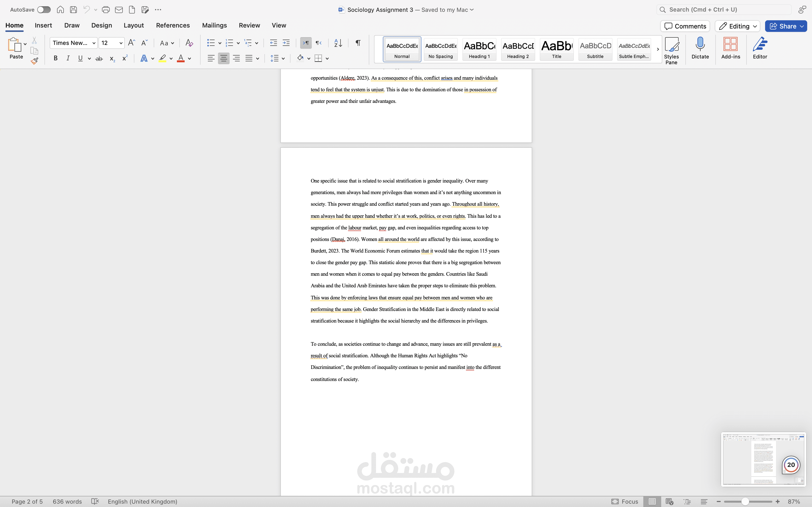Open the Add-ins panel
The height and width of the screenshot is (507, 812).
coord(731,48)
